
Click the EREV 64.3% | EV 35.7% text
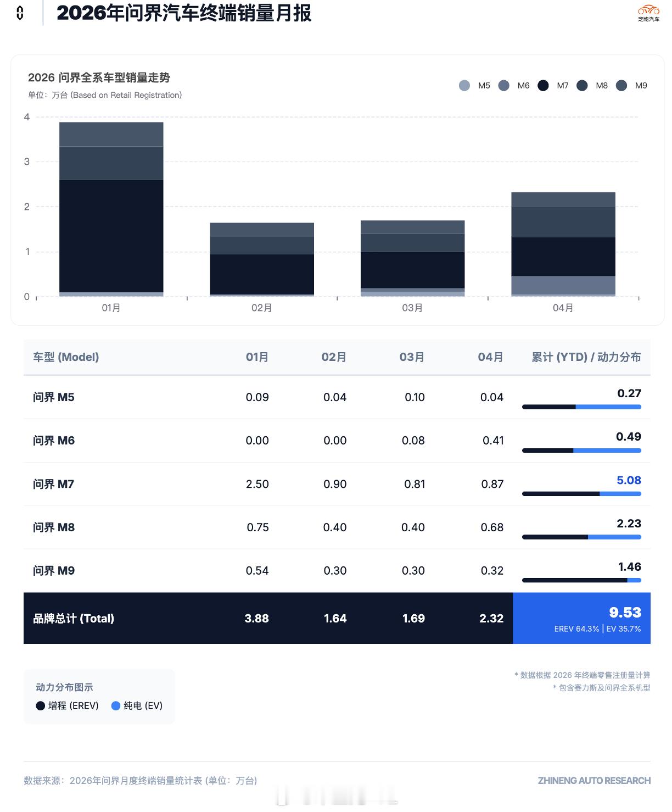pos(597,629)
